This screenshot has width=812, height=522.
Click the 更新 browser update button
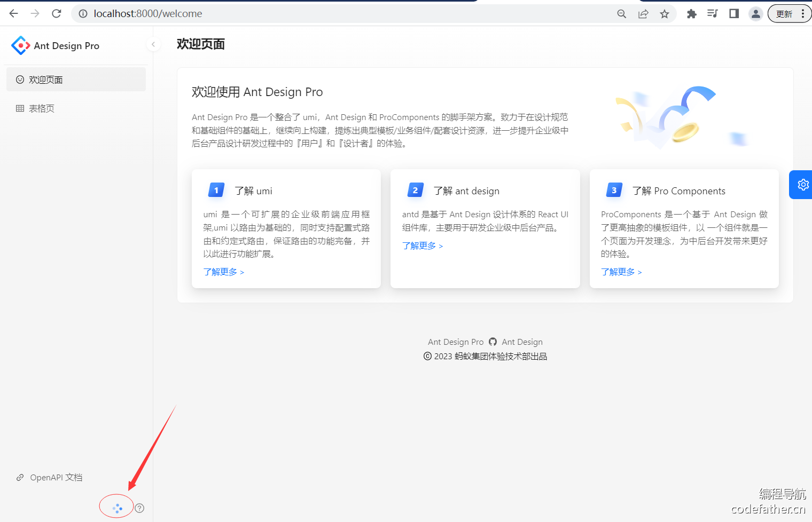[790, 14]
